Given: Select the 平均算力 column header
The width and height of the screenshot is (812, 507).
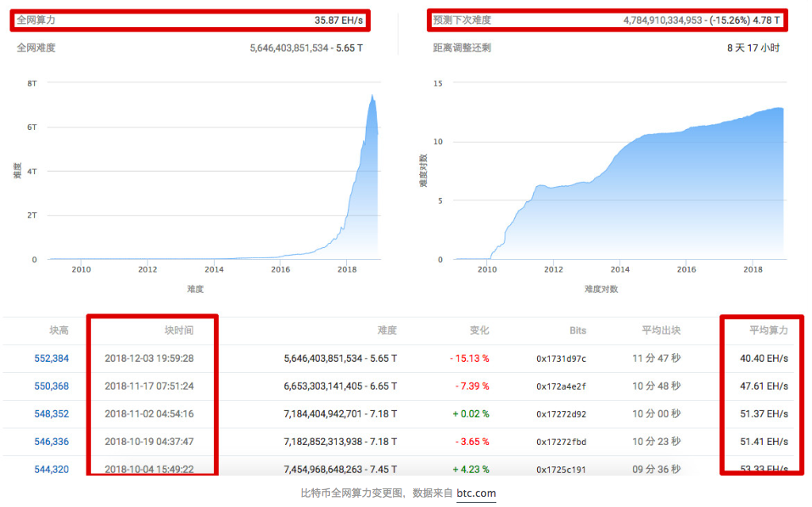Looking at the screenshot, I should (769, 330).
